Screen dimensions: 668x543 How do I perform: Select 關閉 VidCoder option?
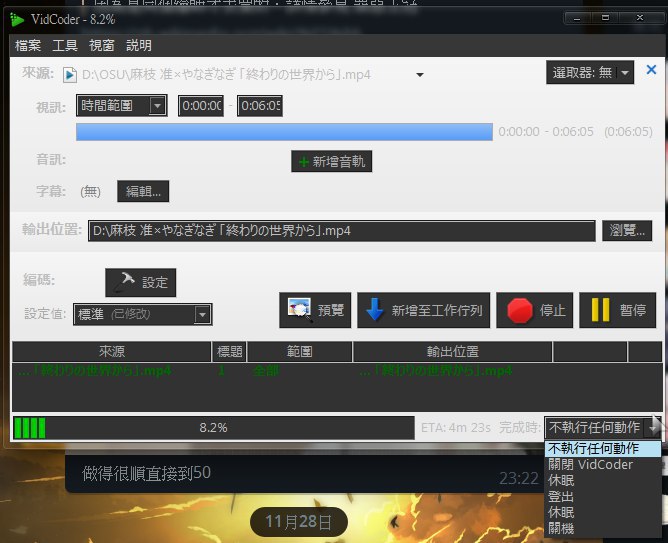[x=602, y=465]
